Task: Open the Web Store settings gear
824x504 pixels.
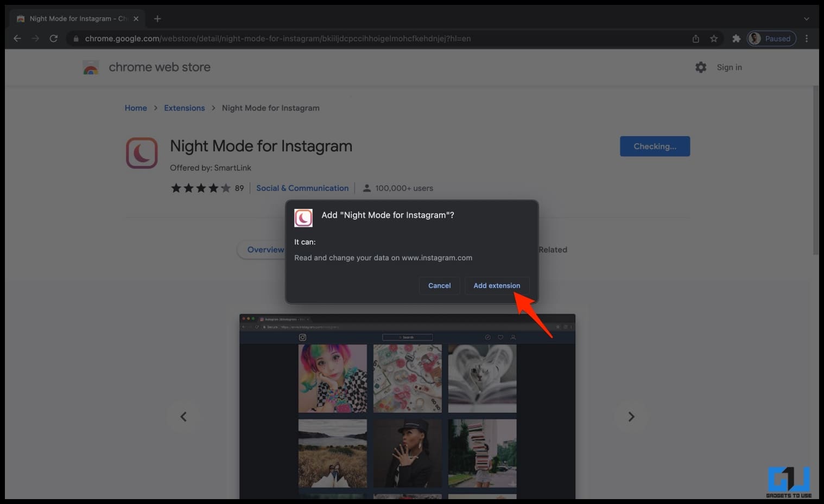Action: pos(701,67)
